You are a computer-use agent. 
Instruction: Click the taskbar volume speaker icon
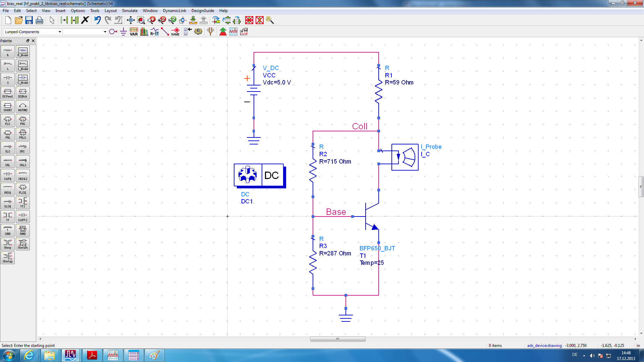(x=592, y=356)
